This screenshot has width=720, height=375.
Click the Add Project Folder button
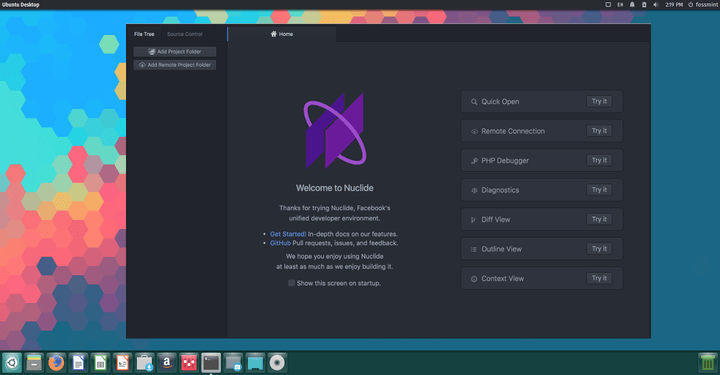[175, 52]
